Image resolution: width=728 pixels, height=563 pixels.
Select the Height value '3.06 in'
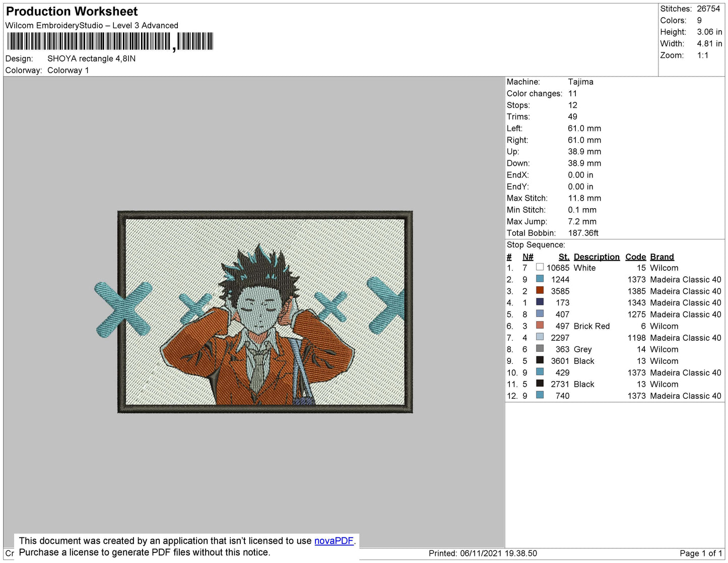[x=709, y=32]
